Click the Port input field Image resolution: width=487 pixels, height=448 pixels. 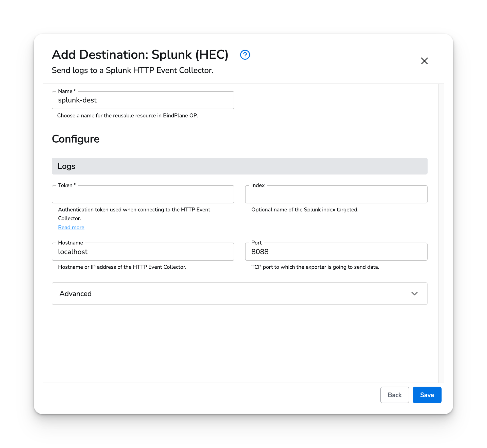pos(336,252)
